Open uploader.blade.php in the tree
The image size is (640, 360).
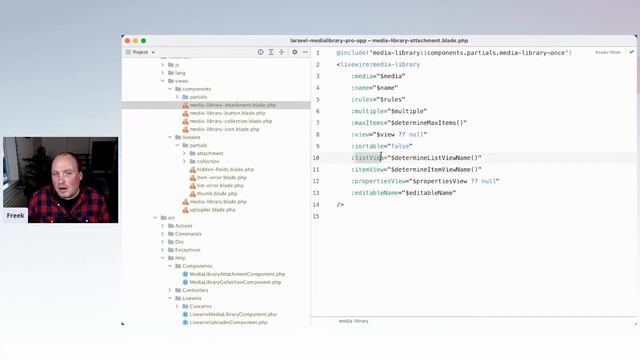212,210
